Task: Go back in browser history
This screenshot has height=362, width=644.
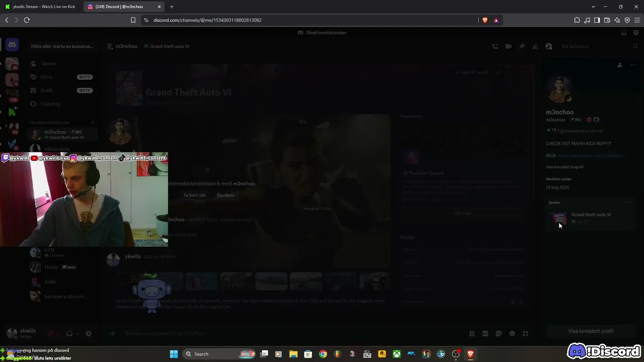Action: [x=7, y=20]
